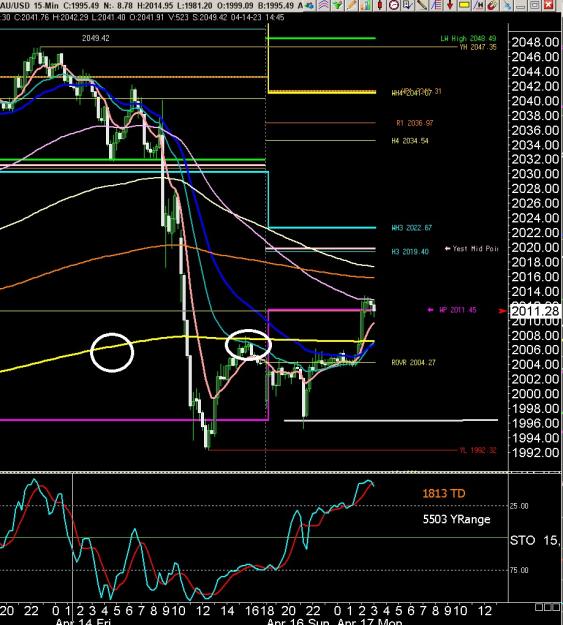Click the WP 2011.45 pivot label
Viewport: 563px width, 625px height.
tap(457, 310)
